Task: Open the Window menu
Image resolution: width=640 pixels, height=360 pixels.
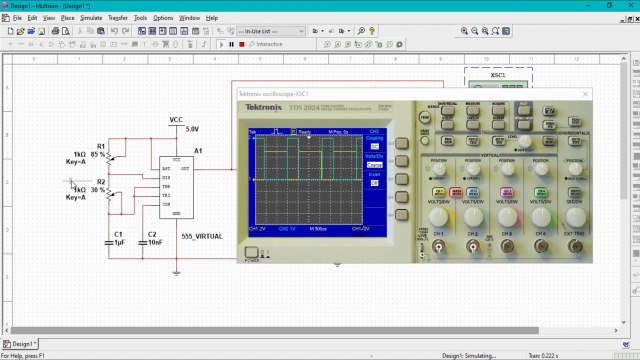Action: [189, 18]
